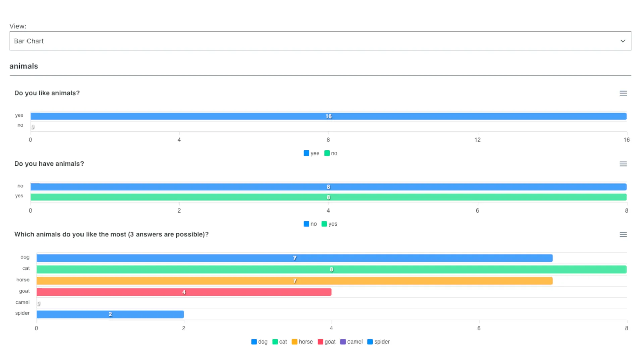
Task: Open the hamburger menu for 'Do you have animals?' chart
Action: (x=623, y=164)
